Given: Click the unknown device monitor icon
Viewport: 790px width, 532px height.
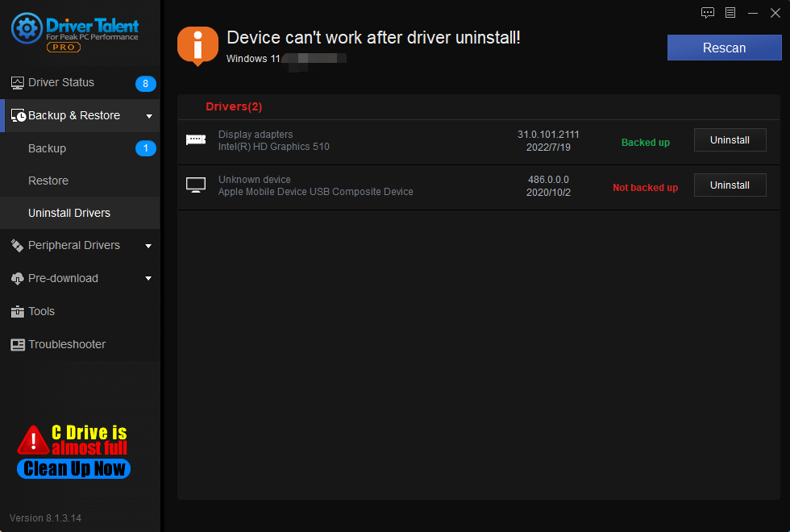Looking at the screenshot, I should coord(196,185).
